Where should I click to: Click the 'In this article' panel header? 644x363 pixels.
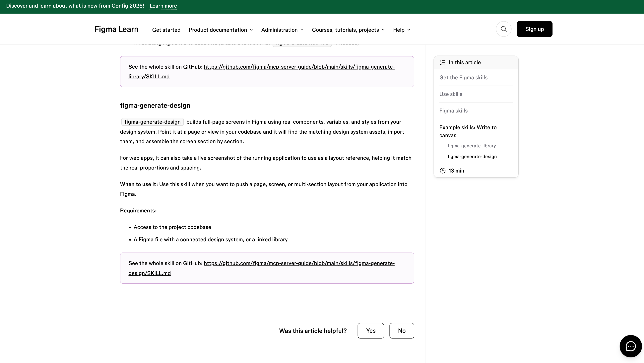[476, 62]
